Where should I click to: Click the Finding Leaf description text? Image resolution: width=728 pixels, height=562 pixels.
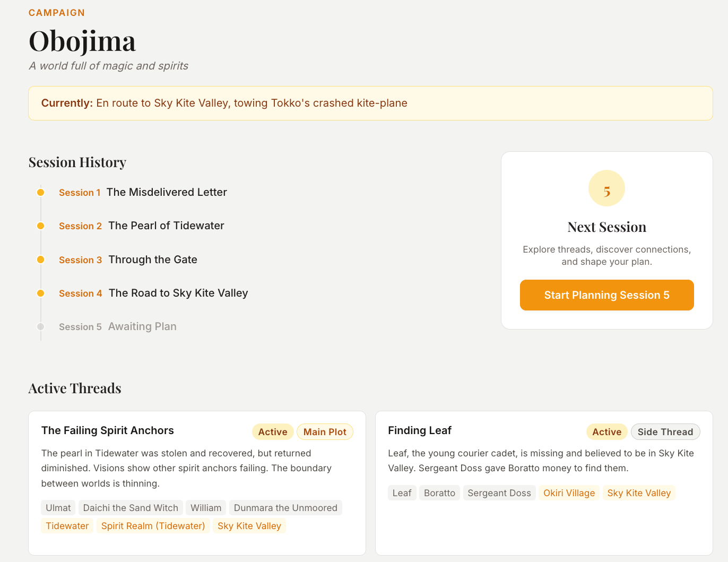click(x=541, y=461)
